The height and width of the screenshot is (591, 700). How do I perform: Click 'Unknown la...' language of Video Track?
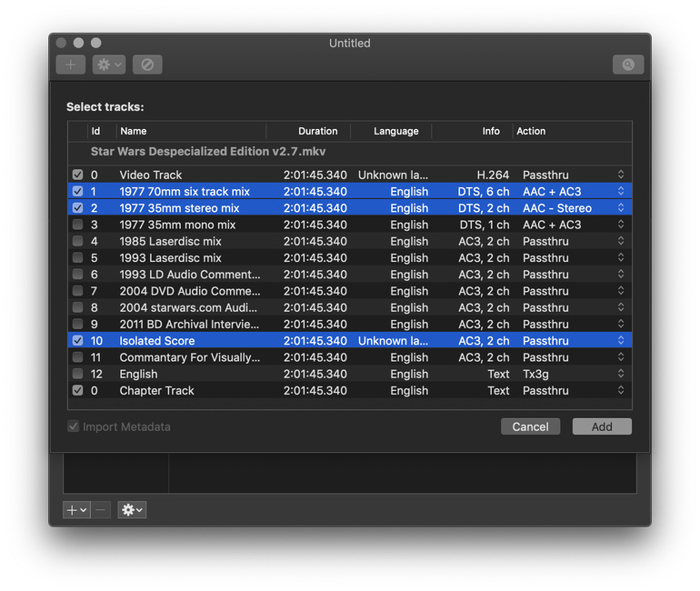coord(393,175)
